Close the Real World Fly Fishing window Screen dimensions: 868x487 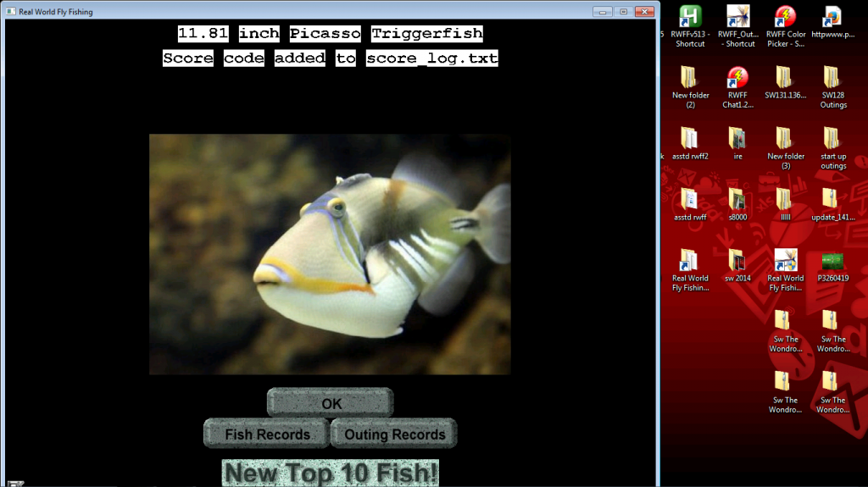tap(644, 11)
